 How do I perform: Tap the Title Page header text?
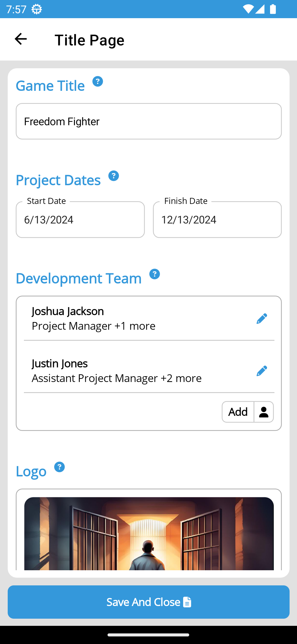pyautogui.click(x=89, y=40)
